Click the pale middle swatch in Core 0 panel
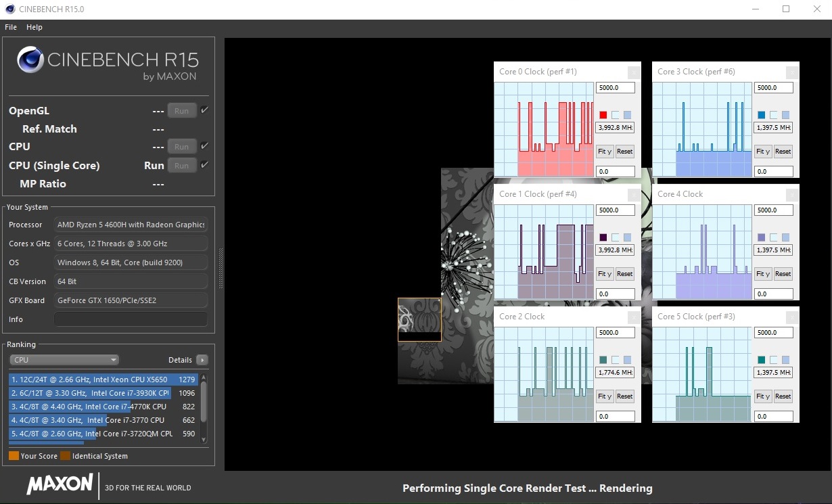The image size is (832, 504). [616, 115]
